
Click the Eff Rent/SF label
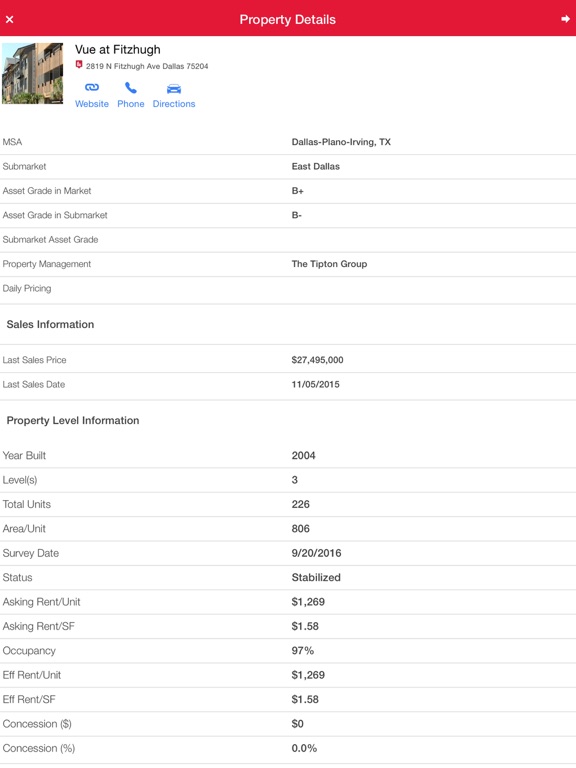[29, 699]
